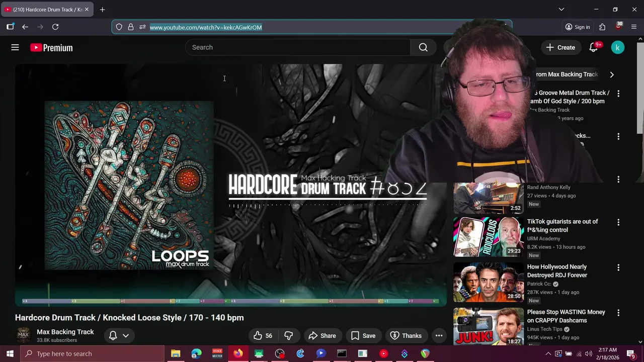This screenshot has width=644, height=362.
Task: Save the video to playlist
Action: point(363,336)
